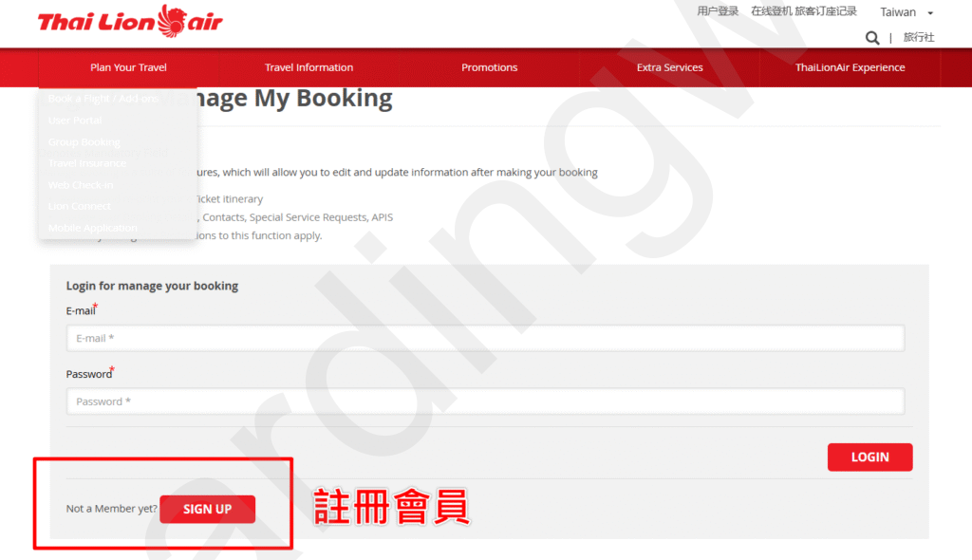Image resolution: width=972 pixels, height=560 pixels.
Task: Select Web Check-in menu entry
Action: click(81, 185)
